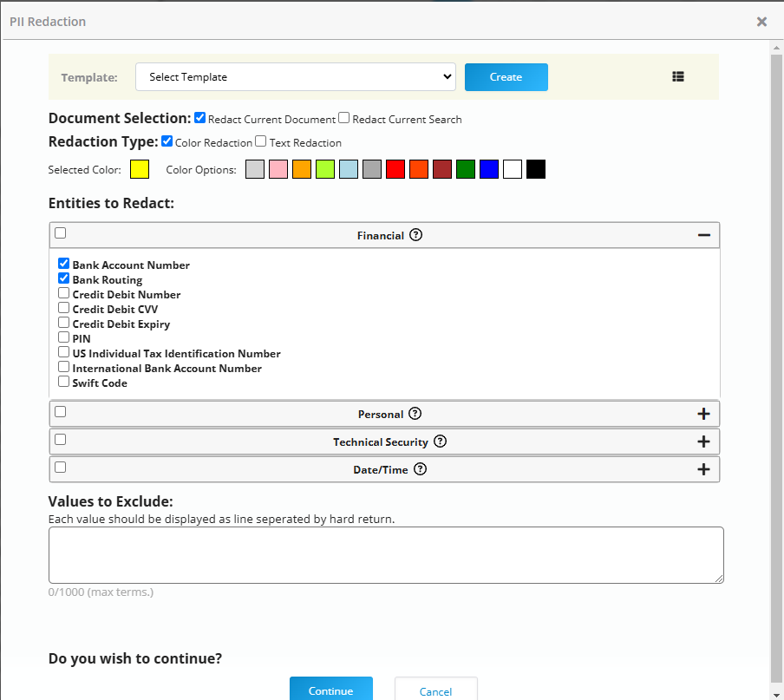784x700 pixels.
Task: Pick the blue color option
Action: point(488,168)
